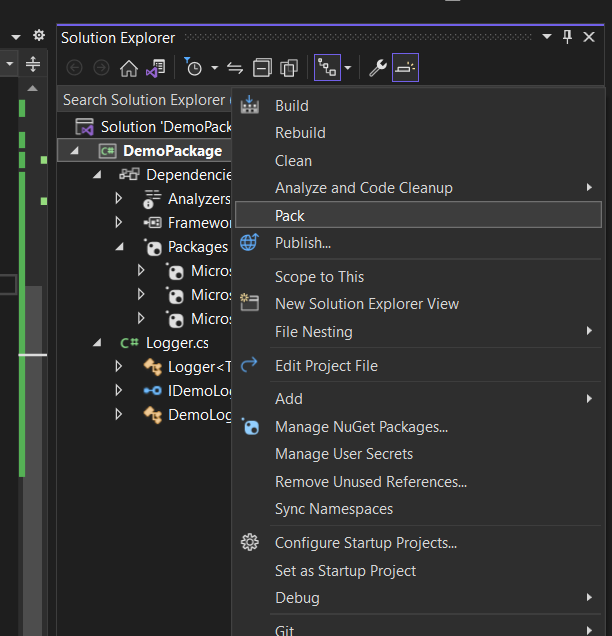Collapse the DemoPackage project node
This screenshot has width=612, height=636.
pos(75,151)
